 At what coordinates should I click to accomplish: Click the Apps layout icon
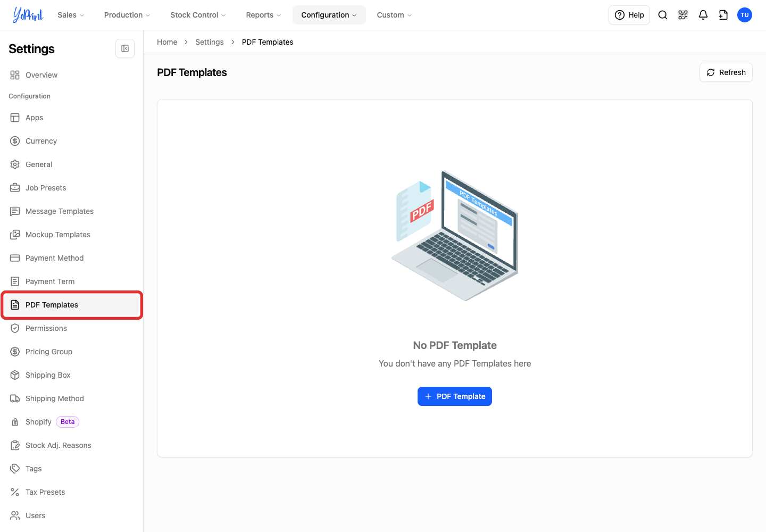(15, 118)
